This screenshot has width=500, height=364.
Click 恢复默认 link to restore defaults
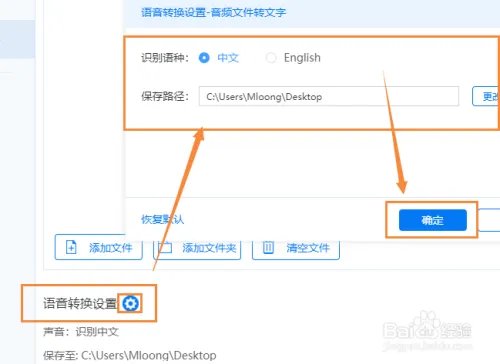click(x=162, y=219)
